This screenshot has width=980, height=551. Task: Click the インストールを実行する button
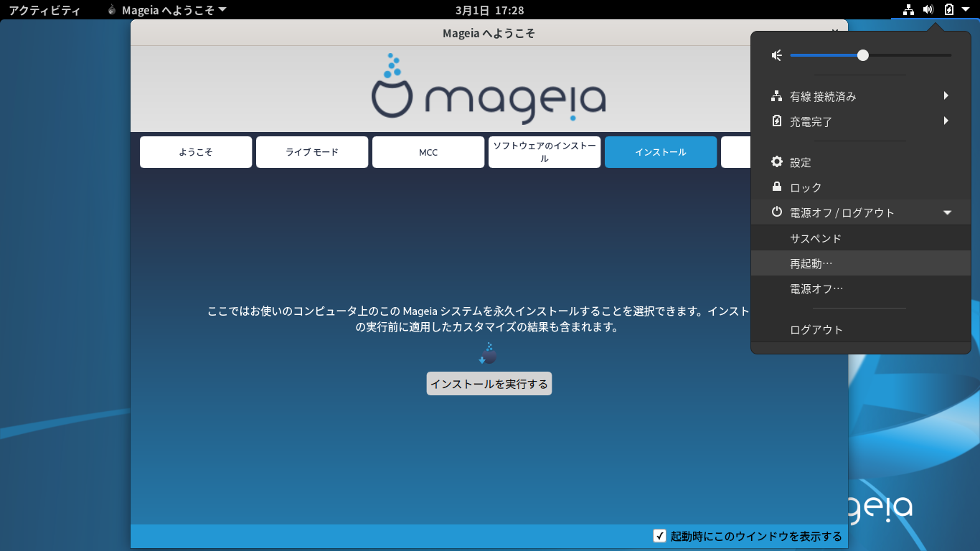click(x=489, y=384)
